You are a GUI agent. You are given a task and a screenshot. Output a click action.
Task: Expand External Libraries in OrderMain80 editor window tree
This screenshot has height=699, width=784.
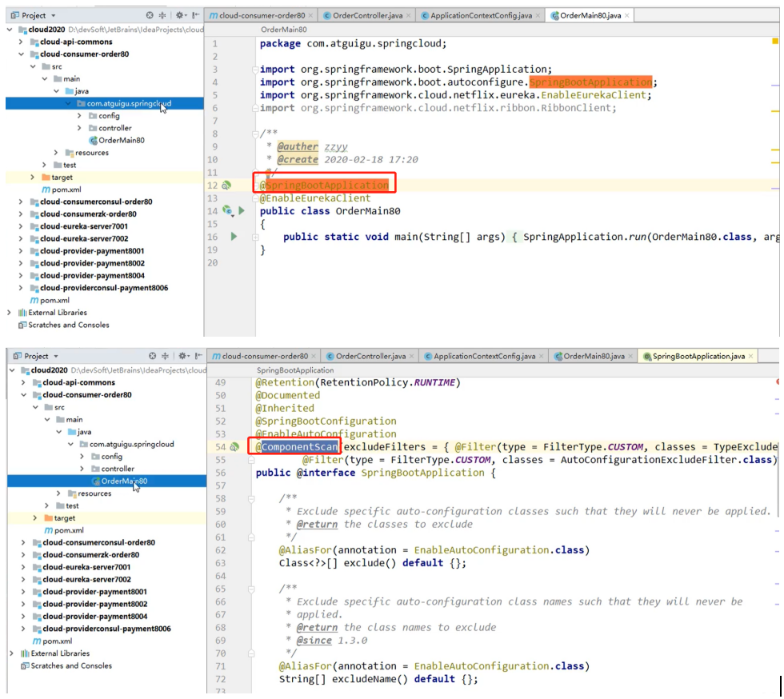(9, 313)
